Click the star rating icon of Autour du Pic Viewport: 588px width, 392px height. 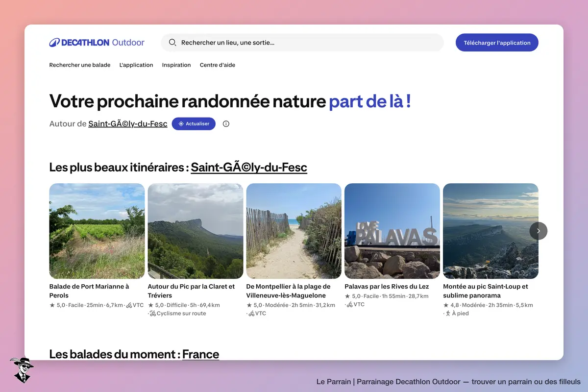click(151, 305)
